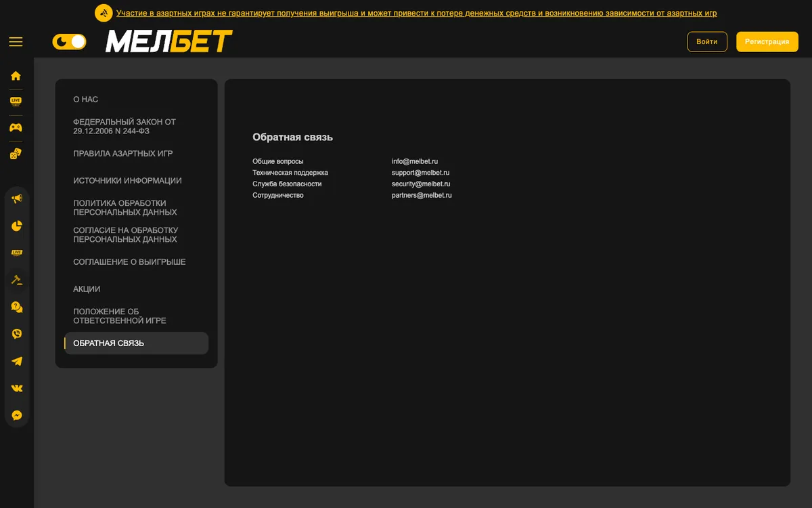Open the VK social page icon
This screenshot has height=508, width=812.
(x=17, y=388)
